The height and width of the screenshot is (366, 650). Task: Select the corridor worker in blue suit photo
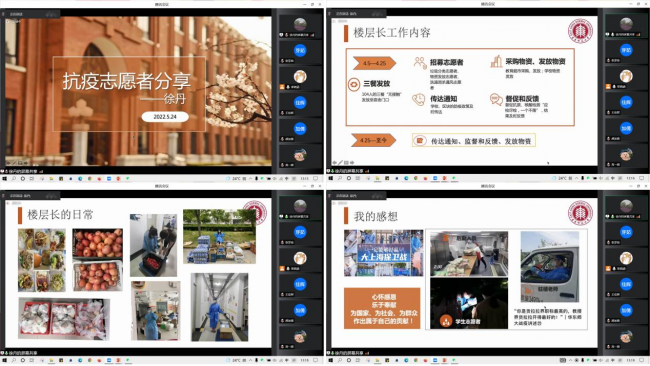point(219,307)
